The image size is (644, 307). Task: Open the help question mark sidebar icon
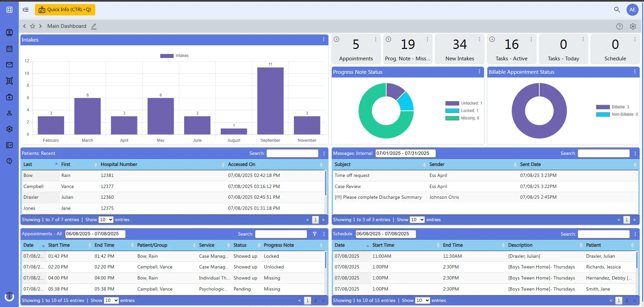coord(9,161)
